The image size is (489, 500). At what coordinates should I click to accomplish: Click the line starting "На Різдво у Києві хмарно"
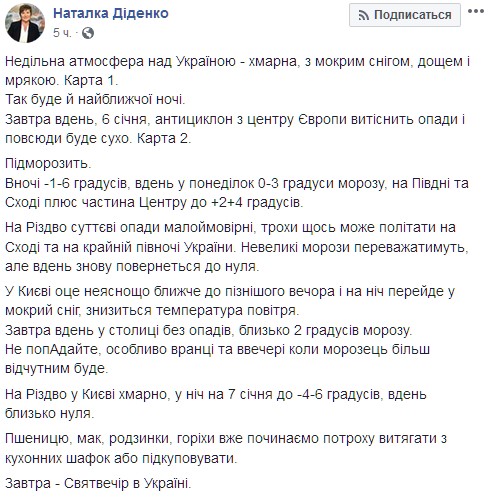point(216,394)
